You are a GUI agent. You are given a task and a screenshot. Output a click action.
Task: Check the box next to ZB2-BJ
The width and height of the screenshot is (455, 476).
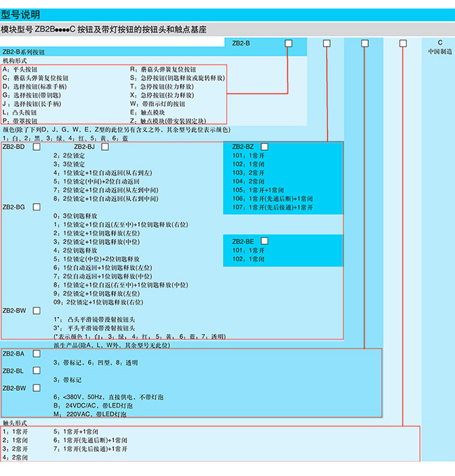[x=105, y=147]
